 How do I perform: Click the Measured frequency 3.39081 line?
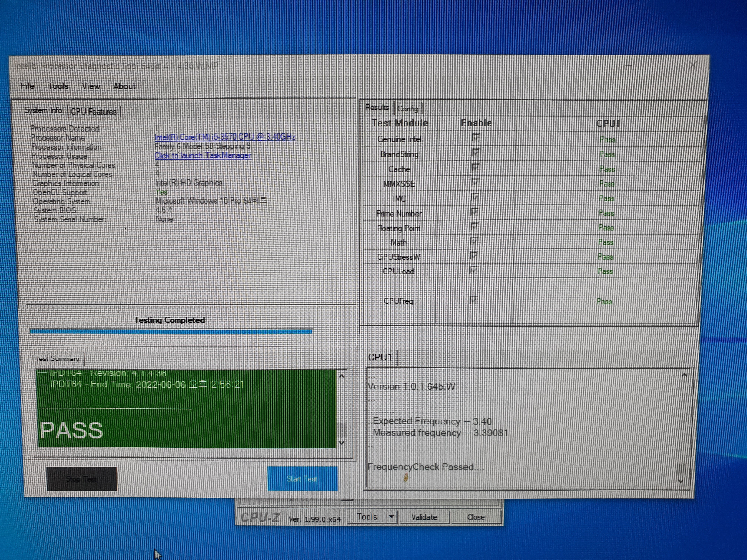point(438,433)
